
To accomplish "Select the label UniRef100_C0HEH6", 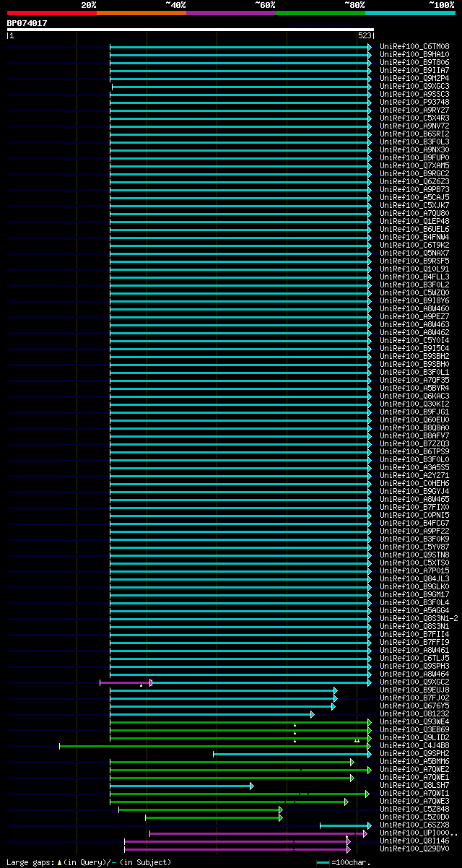I will [x=414, y=483].
